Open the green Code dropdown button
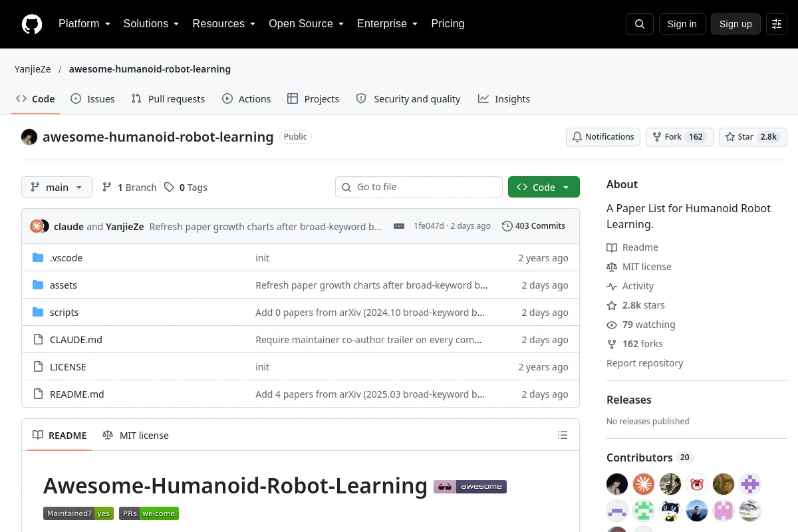The image size is (798, 532). click(544, 188)
